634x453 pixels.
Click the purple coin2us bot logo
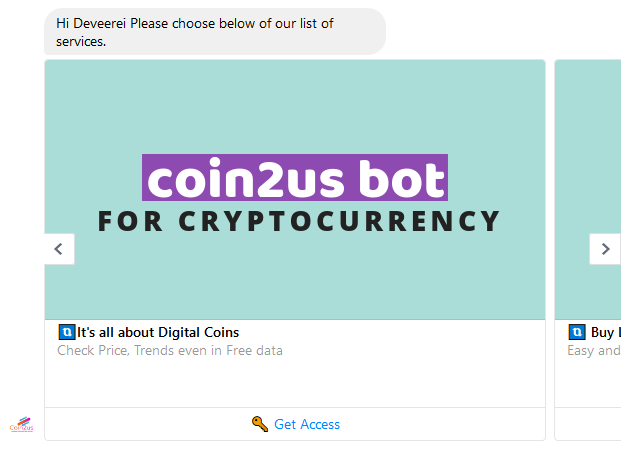(295, 180)
